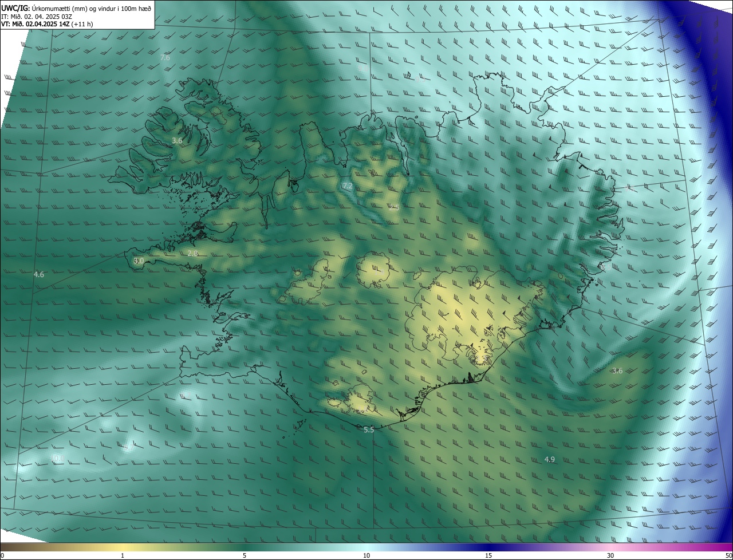This screenshot has width=733, height=560.
Task: Click the 5.5 value on the south coast
Action: coord(369,429)
